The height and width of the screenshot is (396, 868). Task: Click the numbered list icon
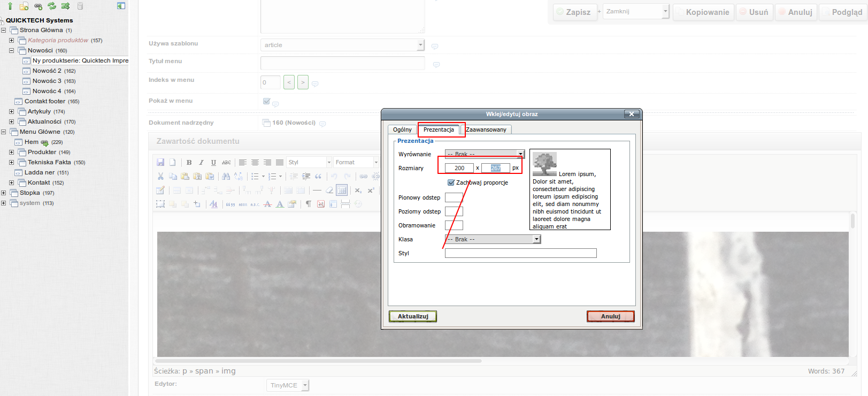tap(273, 176)
